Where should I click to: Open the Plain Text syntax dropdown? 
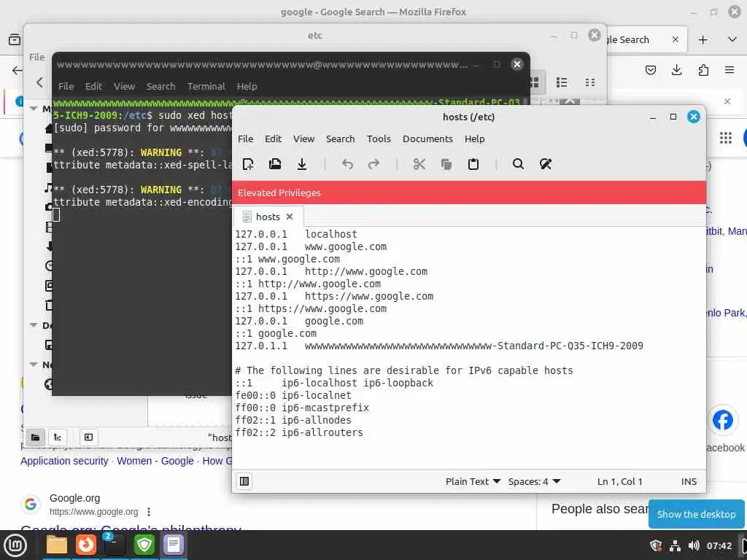coord(473,481)
